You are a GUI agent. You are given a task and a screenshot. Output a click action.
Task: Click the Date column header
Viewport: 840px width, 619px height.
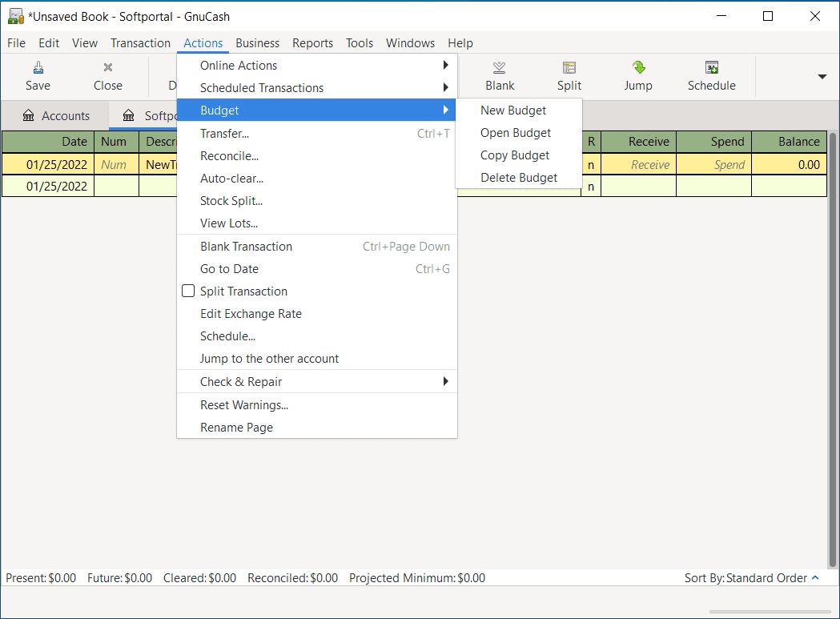point(48,142)
